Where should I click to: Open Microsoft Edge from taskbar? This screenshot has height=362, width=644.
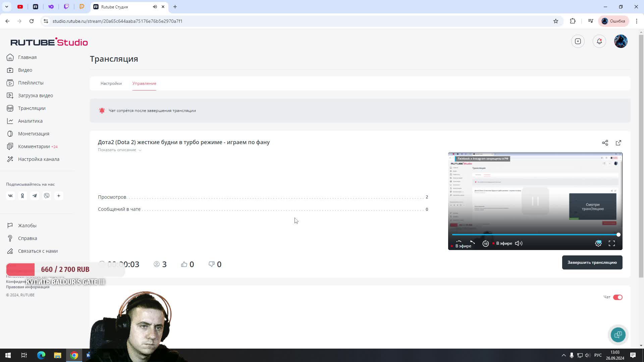tap(41, 355)
